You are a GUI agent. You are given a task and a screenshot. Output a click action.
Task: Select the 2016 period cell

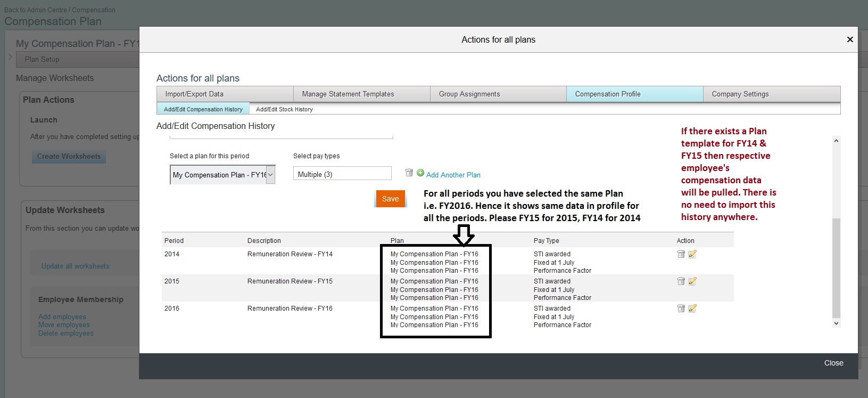(172, 308)
